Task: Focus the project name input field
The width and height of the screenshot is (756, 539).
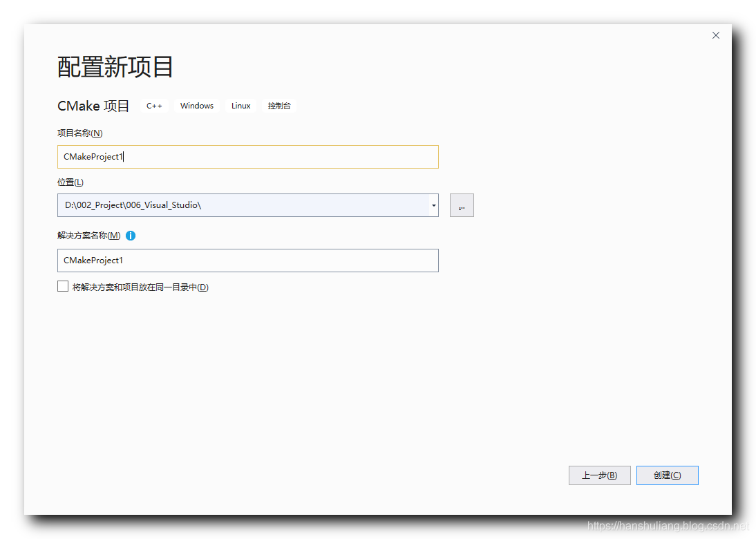Action: tap(248, 157)
